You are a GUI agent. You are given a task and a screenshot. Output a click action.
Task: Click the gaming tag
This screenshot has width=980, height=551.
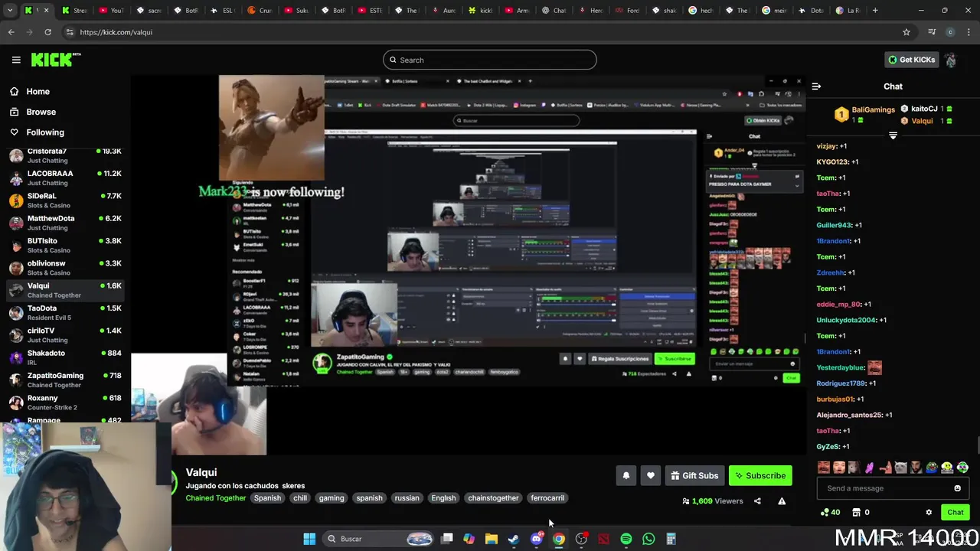[x=332, y=498]
